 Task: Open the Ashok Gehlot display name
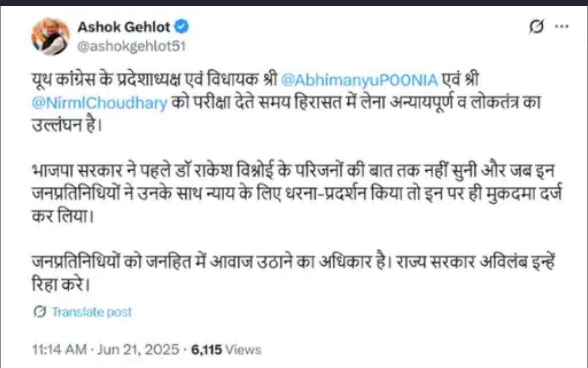tap(124, 28)
